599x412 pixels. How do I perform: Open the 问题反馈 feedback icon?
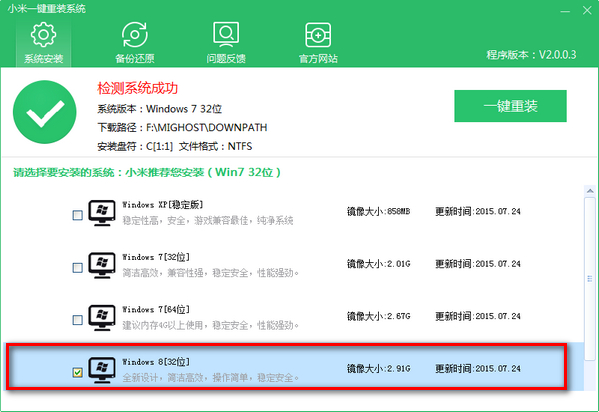[x=226, y=35]
